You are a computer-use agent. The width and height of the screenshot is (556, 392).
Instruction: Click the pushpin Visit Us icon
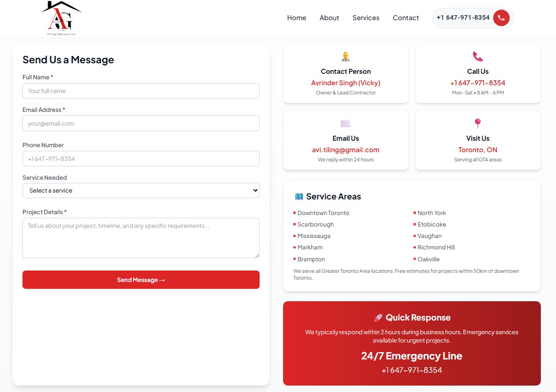478,123
